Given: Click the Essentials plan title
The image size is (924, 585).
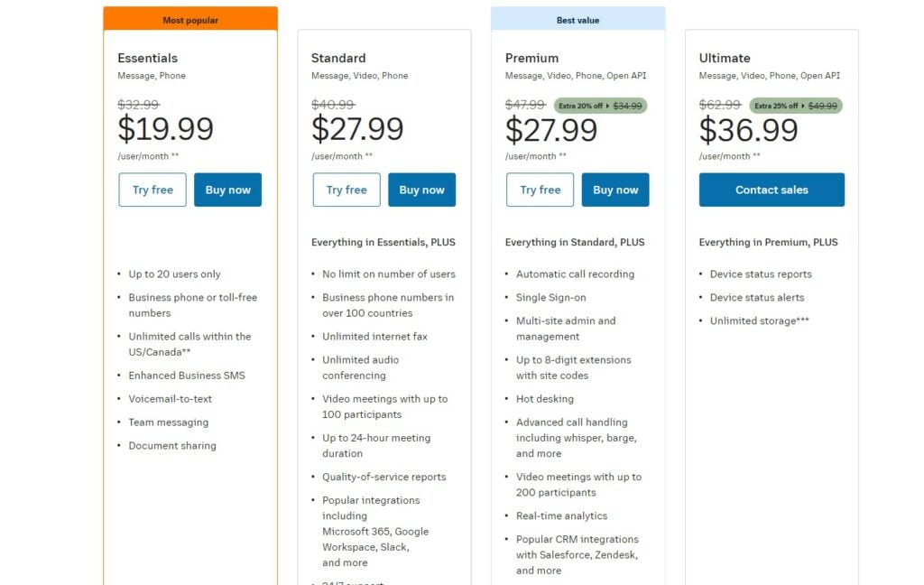Looking at the screenshot, I should click(147, 58).
